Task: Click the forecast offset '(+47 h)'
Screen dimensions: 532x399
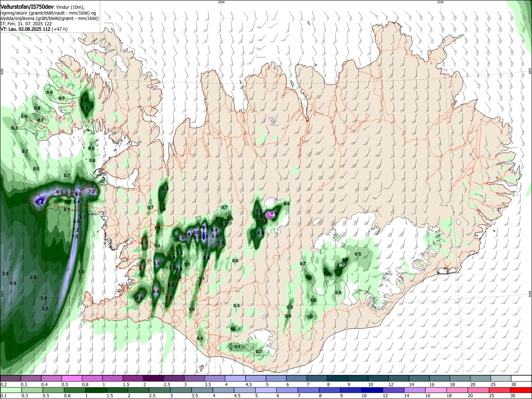Action: pyautogui.click(x=59, y=30)
